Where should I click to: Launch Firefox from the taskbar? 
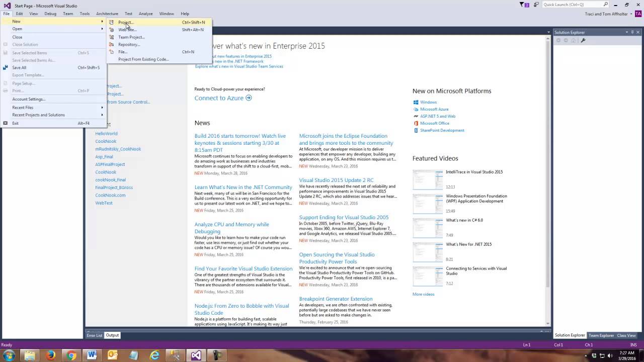[x=50, y=355]
